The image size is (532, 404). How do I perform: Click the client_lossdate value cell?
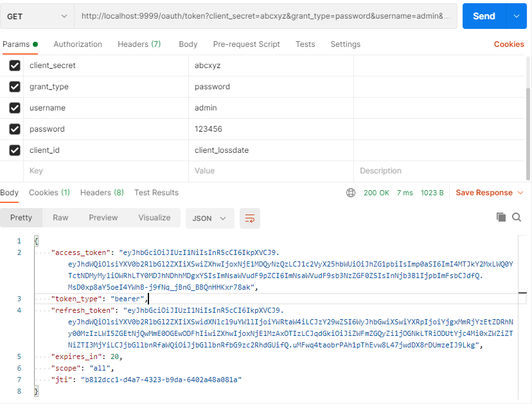pyautogui.click(x=271, y=150)
